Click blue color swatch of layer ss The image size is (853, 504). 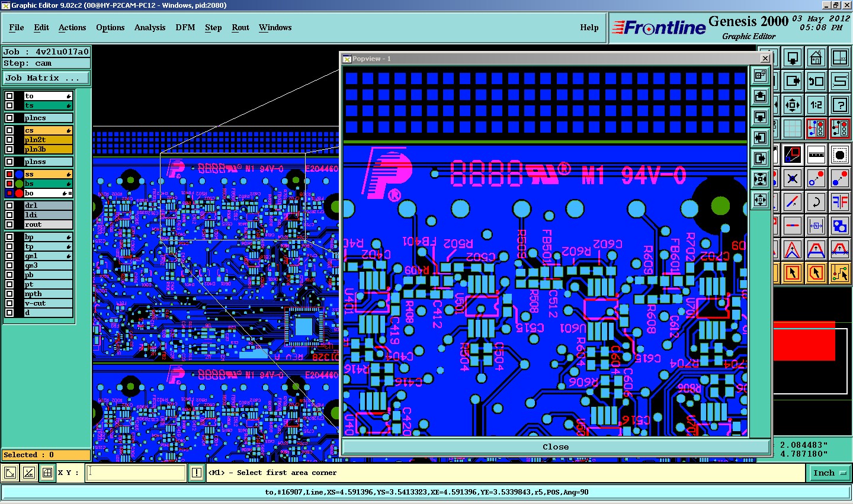click(x=19, y=174)
